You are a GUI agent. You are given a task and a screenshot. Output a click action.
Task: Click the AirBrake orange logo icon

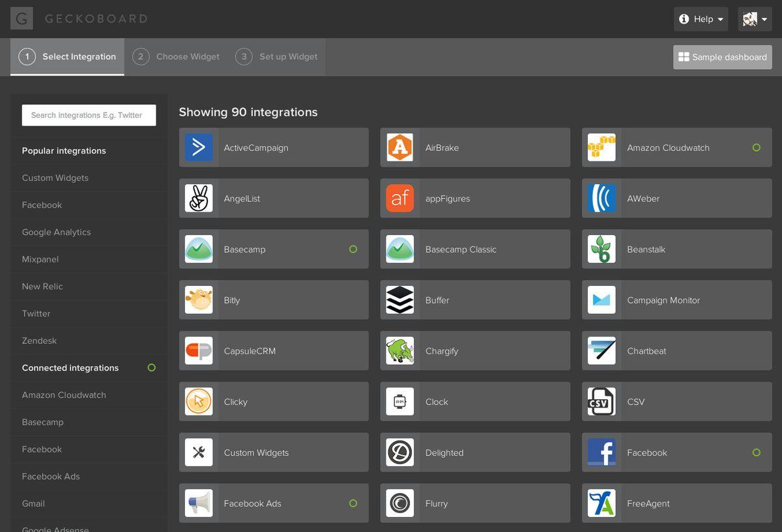[400, 148]
